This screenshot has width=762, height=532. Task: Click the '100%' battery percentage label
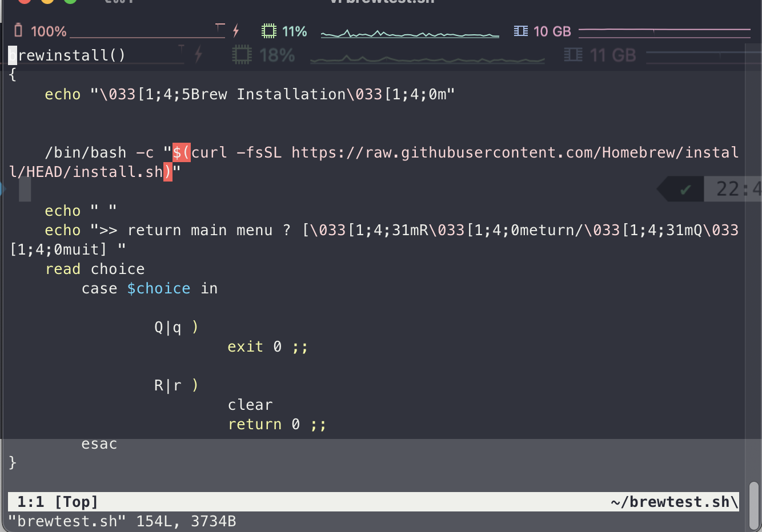click(49, 31)
